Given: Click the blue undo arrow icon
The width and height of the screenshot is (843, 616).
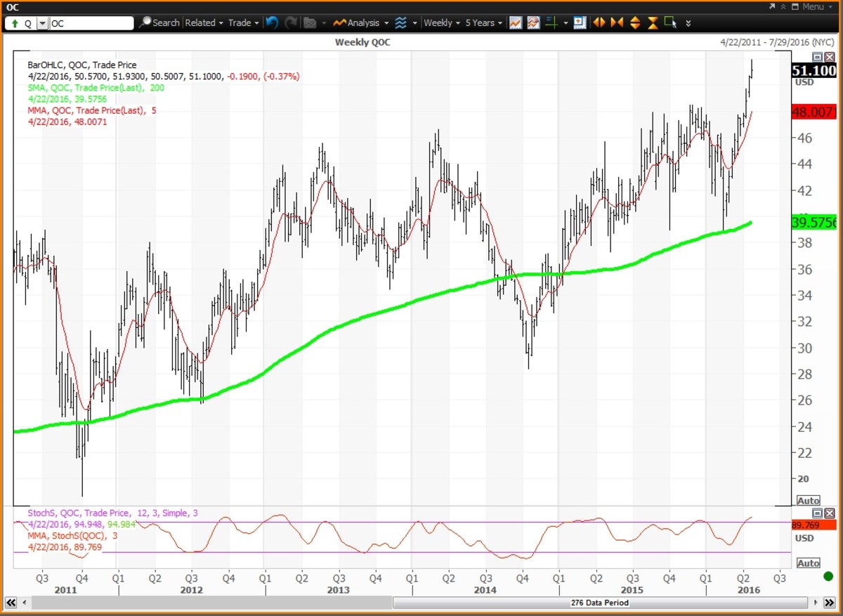Looking at the screenshot, I should (x=270, y=22).
